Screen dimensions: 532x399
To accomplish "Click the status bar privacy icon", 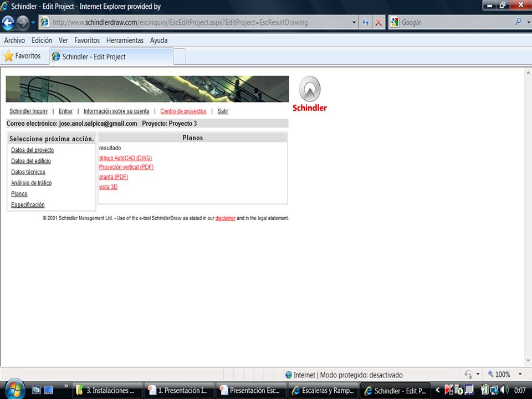I will (469, 374).
